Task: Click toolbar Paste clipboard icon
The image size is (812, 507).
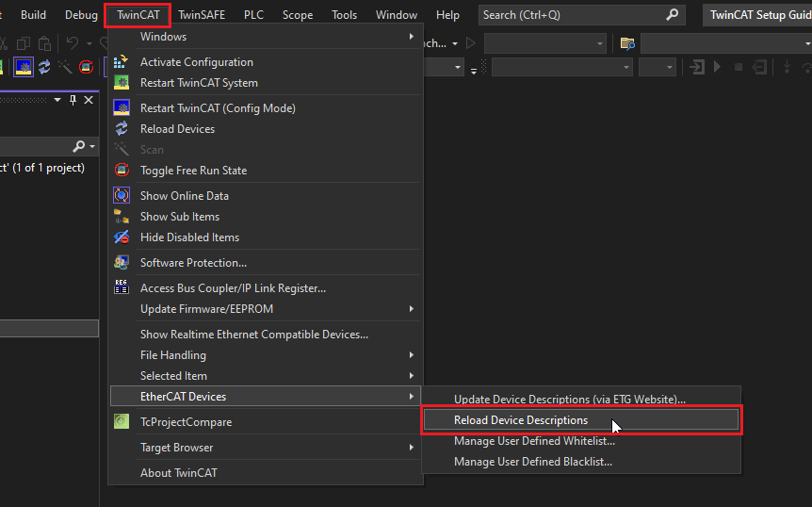Action: point(44,43)
